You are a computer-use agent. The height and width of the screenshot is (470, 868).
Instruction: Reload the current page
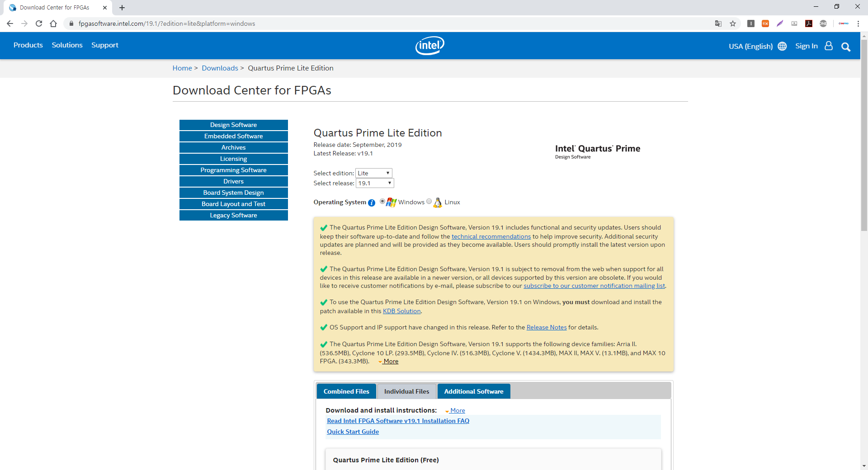pyautogui.click(x=39, y=23)
